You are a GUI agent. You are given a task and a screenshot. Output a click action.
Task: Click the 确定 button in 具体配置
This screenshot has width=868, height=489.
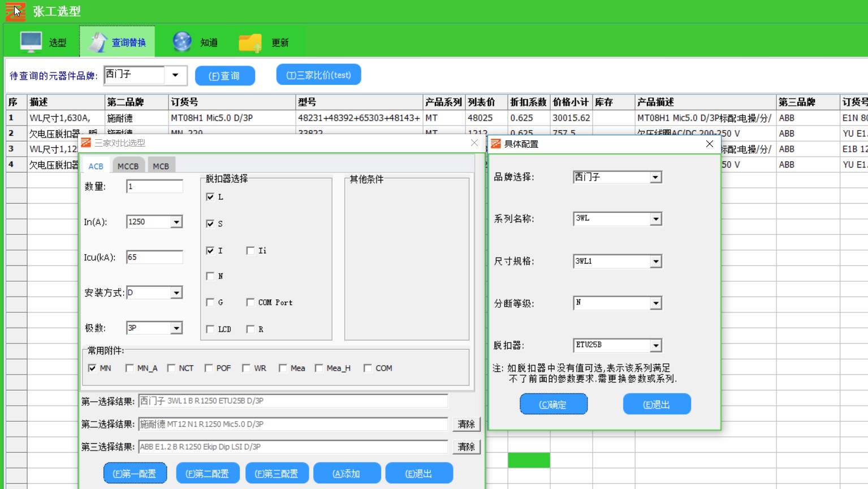coord(553,404)
